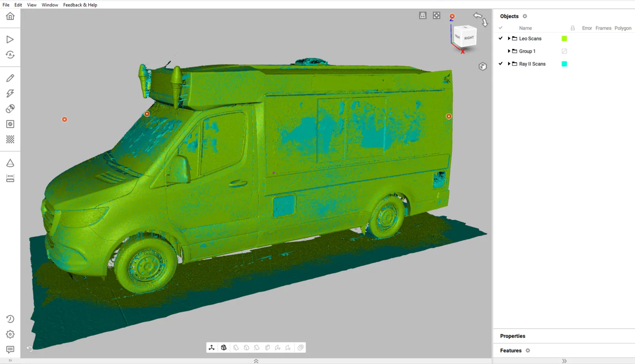The width and height of the screenshot is (635, 364).
Task: Rotate view with the curved left arrow
Action: click(x=477, y=15)
